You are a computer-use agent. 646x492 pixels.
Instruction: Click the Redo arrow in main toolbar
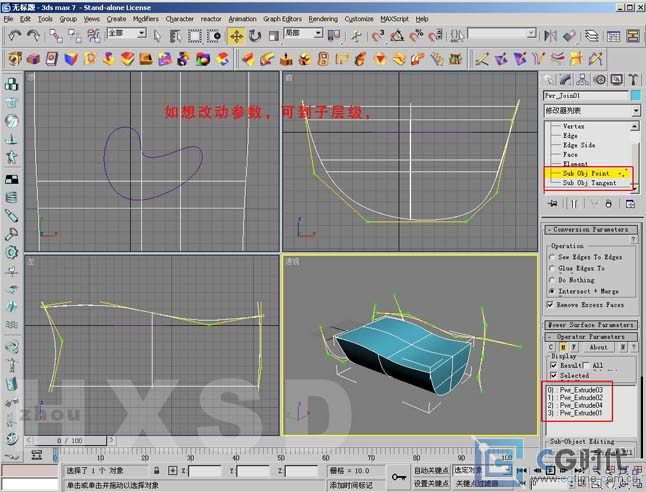tap(33, 36)
